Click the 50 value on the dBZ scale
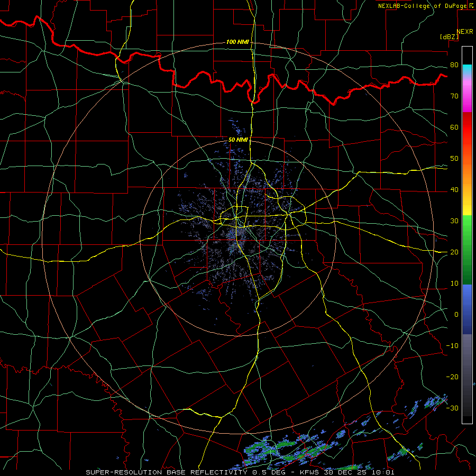 [x=454, y=159]
